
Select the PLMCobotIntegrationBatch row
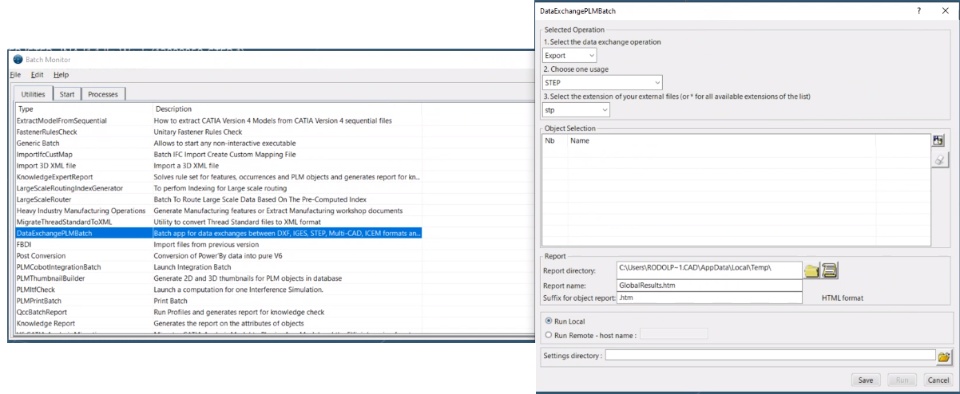[219, 267]
